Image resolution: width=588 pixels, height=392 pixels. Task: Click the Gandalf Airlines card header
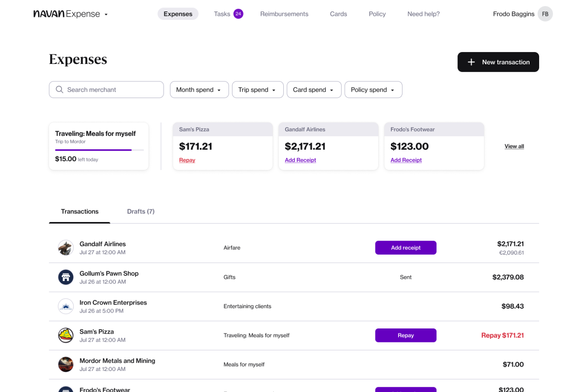(x=329, y=129)
